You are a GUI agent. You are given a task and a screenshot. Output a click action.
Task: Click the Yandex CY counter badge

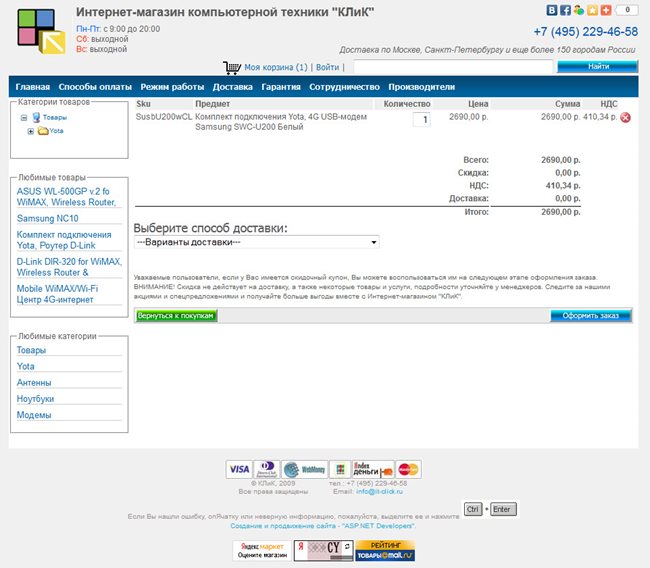click(323, 551)
